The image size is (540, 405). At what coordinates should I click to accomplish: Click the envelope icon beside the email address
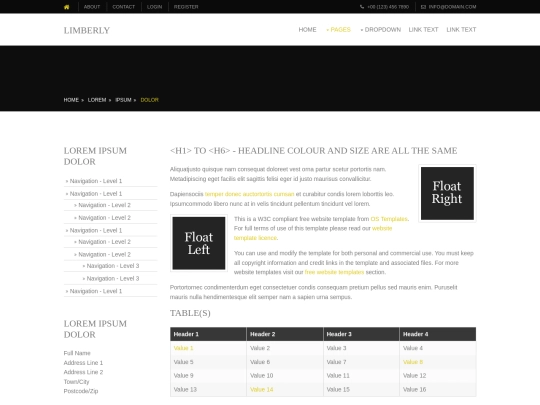point(423,7)
